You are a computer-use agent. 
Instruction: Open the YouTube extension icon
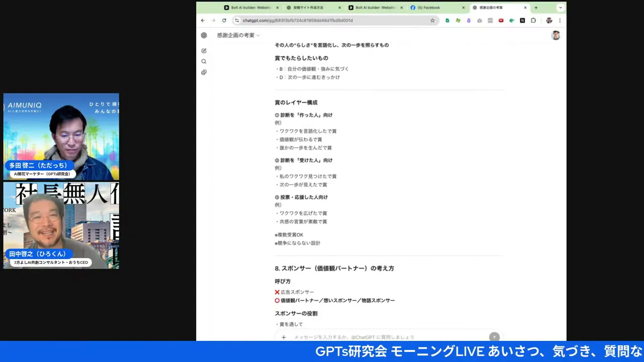pyautogui.click(x=501, y=20)
